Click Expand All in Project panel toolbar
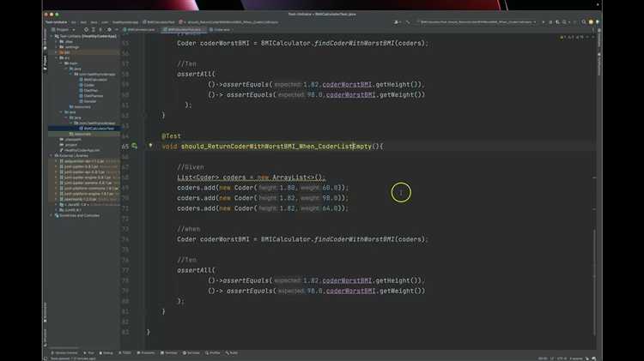Screen dimensions: 644x361 pos(94,29)
